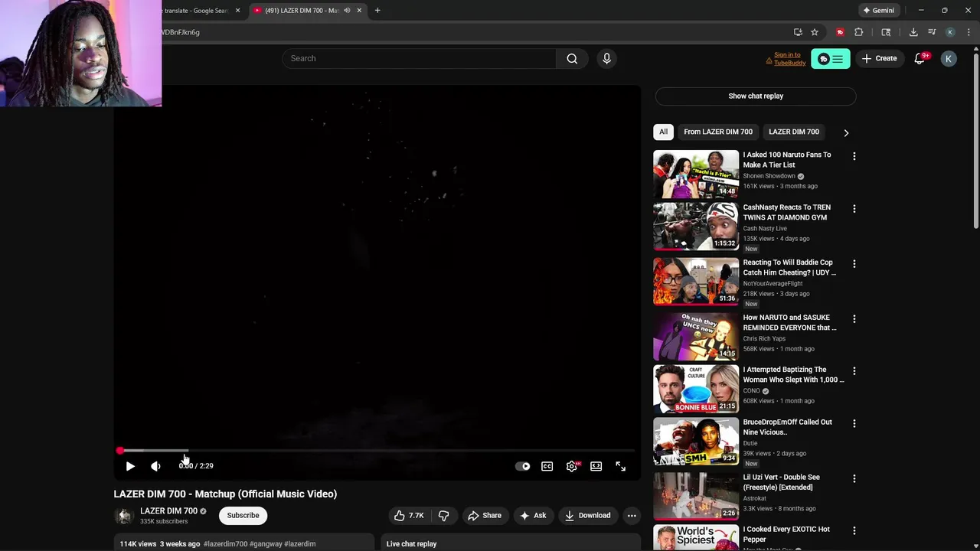Viewport: 980px width, 551px height.
Task: Open more actions ellipsis below video
Action: point(632,516)
